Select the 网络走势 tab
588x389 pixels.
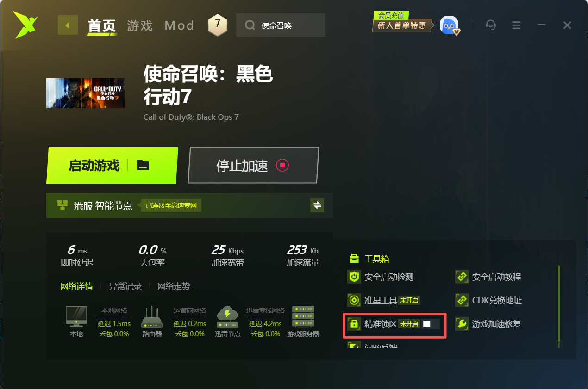tap(174, 286)
